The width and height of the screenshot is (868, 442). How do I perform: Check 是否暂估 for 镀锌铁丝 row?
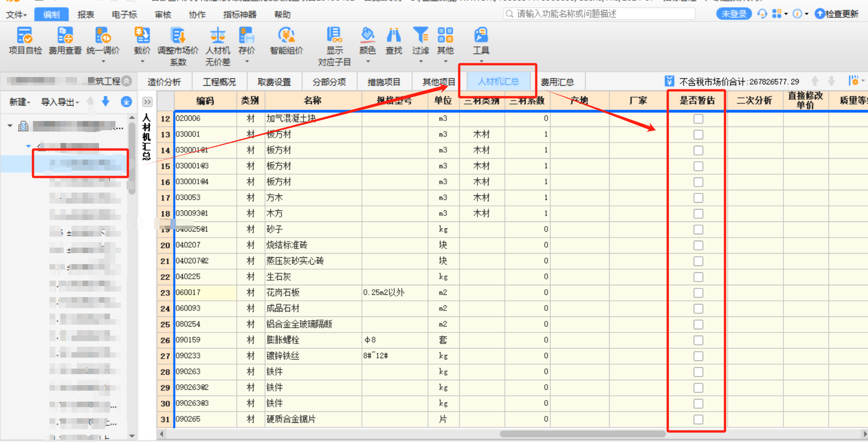698,356
